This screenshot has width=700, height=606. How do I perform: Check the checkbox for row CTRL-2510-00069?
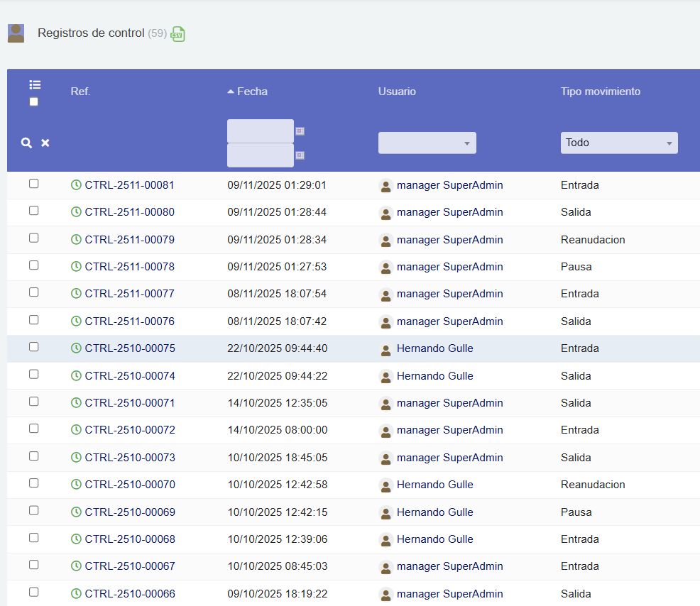(x=33, y=511)
